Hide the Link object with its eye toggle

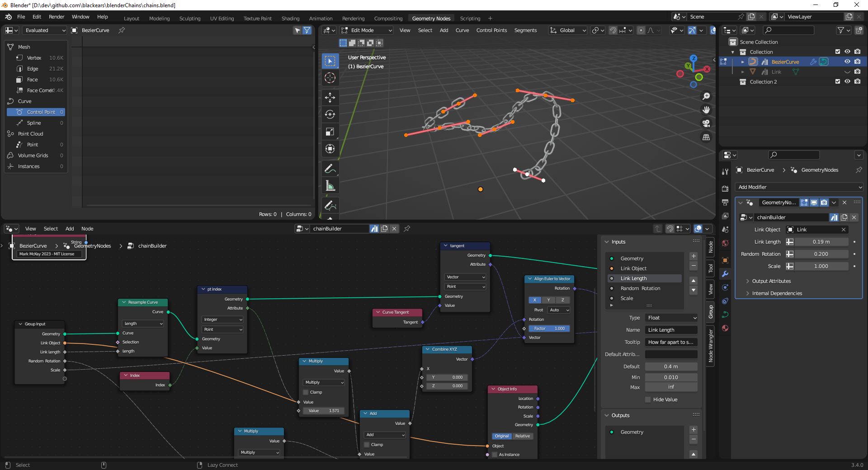click(847, 71)
